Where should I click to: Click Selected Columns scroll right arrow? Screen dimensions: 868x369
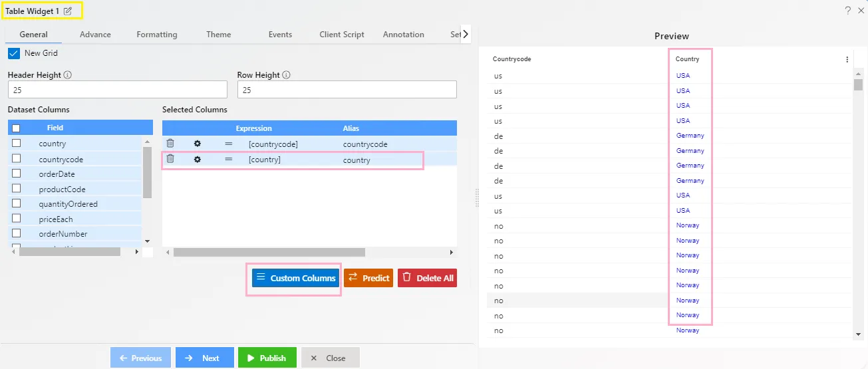[452, 253]
